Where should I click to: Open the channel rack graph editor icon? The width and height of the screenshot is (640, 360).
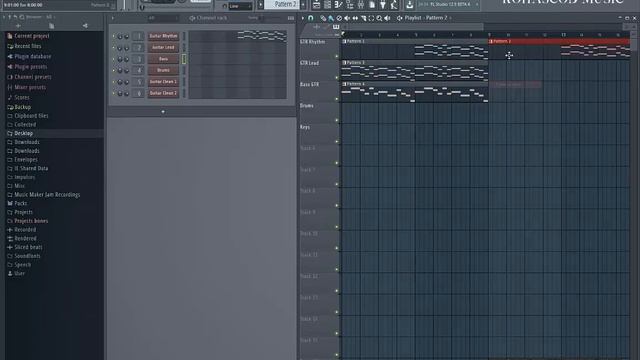point(291,18)
